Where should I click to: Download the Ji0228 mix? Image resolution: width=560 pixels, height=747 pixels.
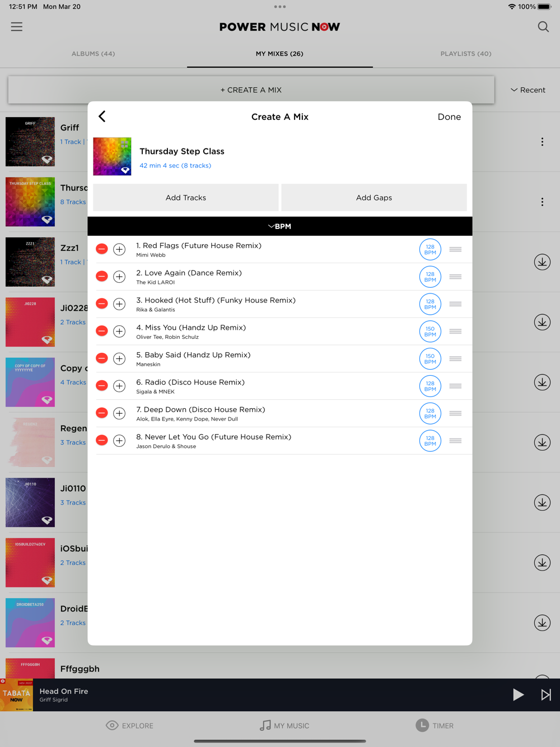click(542, 322)
